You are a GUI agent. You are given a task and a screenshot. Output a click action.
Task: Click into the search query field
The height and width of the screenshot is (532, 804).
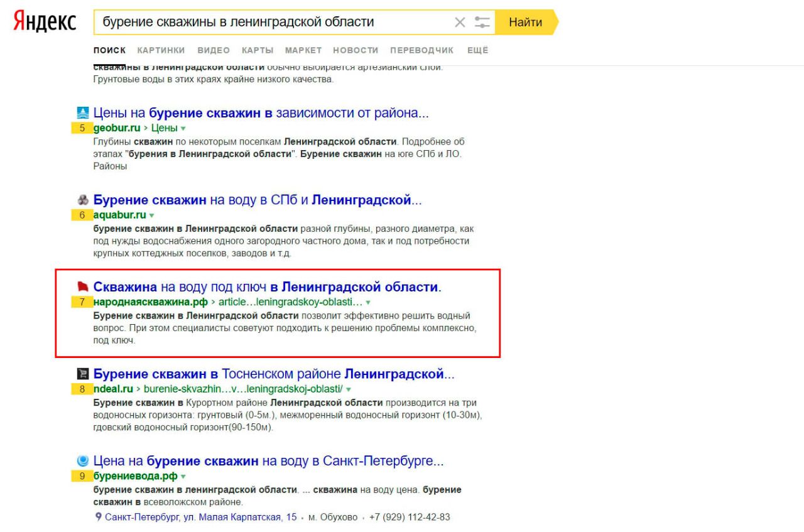(270, 23)
